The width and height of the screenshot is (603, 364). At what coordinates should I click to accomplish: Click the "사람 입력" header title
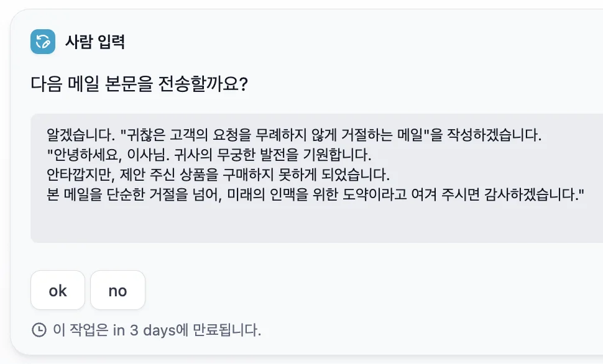click(95, 42)
